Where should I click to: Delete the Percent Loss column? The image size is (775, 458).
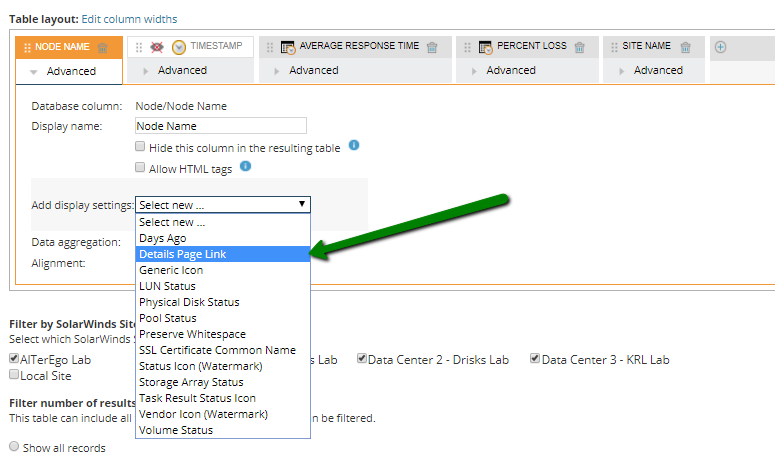click(580, 47)
